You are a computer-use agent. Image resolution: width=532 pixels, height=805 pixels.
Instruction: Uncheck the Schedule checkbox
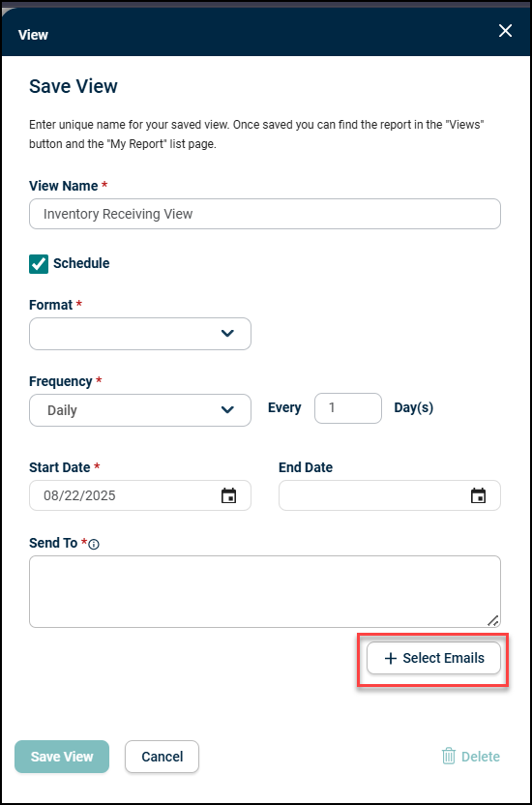39,264
